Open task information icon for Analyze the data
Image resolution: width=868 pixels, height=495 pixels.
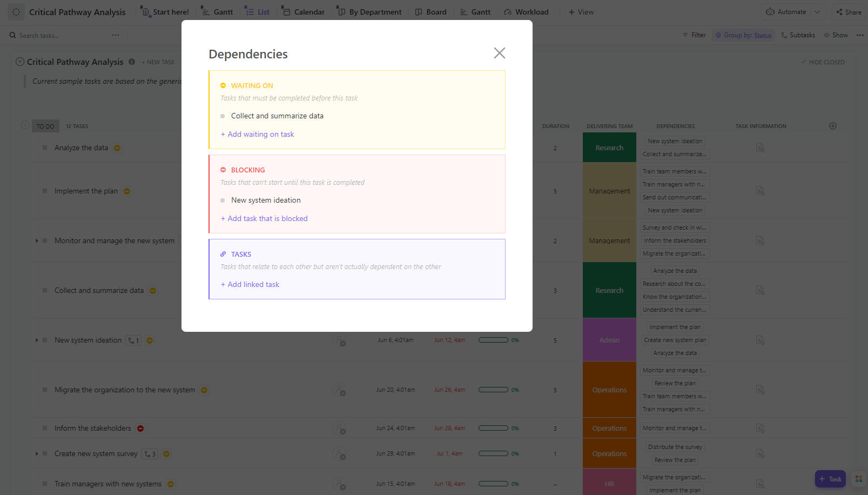point(760,148)
